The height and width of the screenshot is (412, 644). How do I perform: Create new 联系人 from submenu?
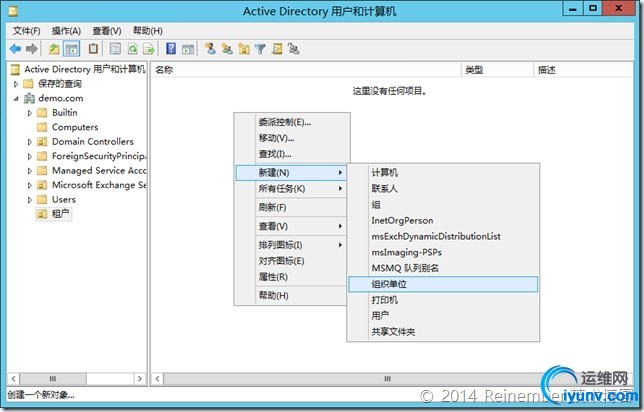[443, 189]
